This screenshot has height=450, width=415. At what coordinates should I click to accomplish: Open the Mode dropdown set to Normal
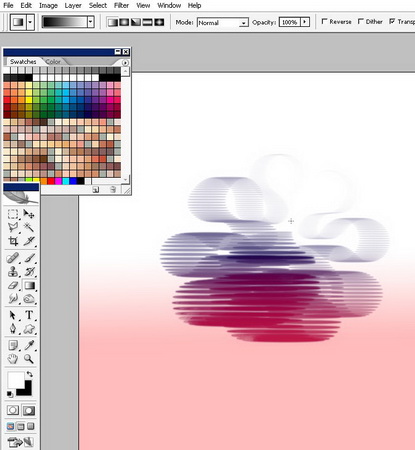tap(223, 23)
